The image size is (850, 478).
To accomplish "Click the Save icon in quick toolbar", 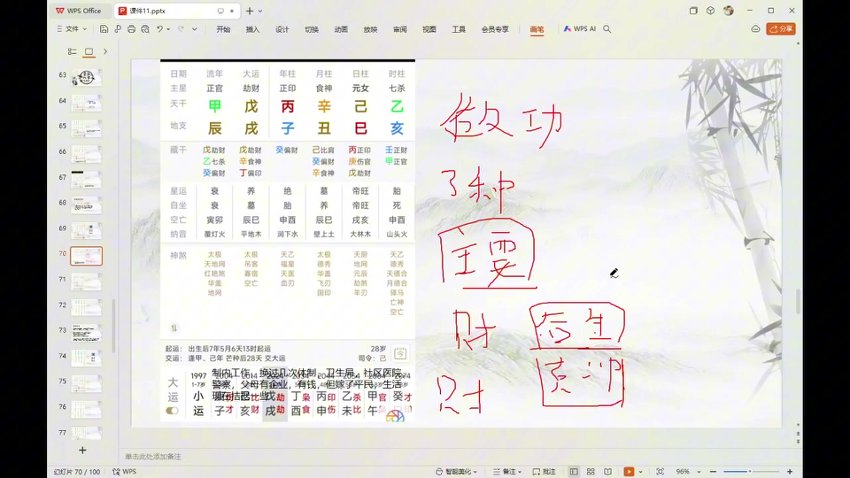I will click(x=104, y=29).
